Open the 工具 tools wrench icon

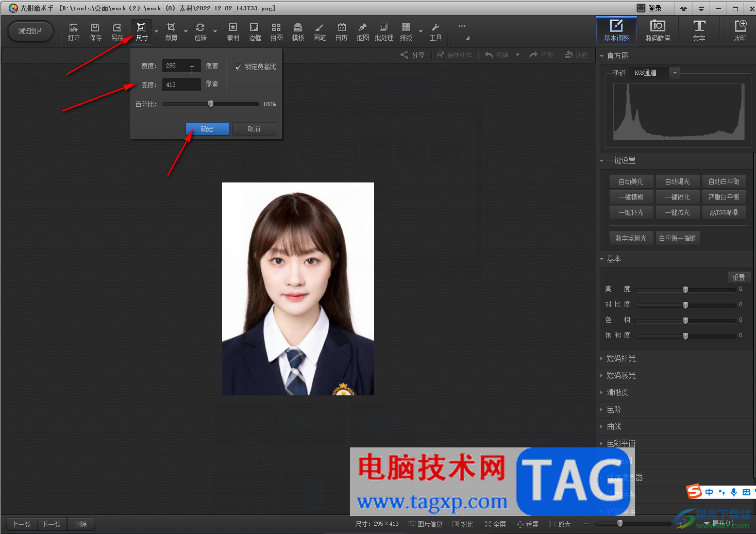[x=435, y=31]
